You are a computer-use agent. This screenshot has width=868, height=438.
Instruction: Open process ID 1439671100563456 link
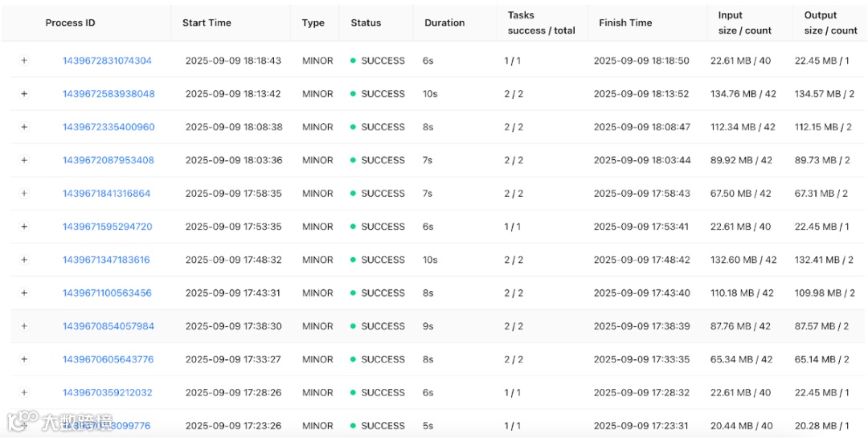[107, 293]
